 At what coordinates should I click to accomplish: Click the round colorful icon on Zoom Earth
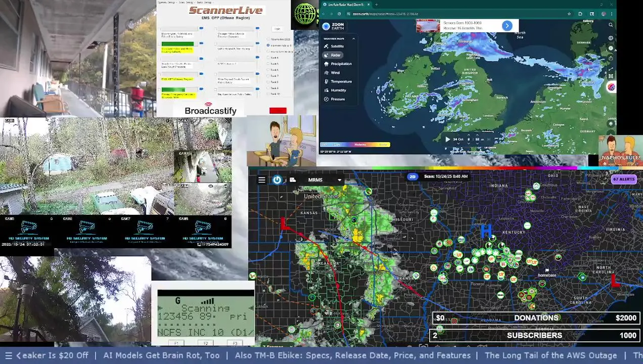pyautogui.click(x=611, y=87)
